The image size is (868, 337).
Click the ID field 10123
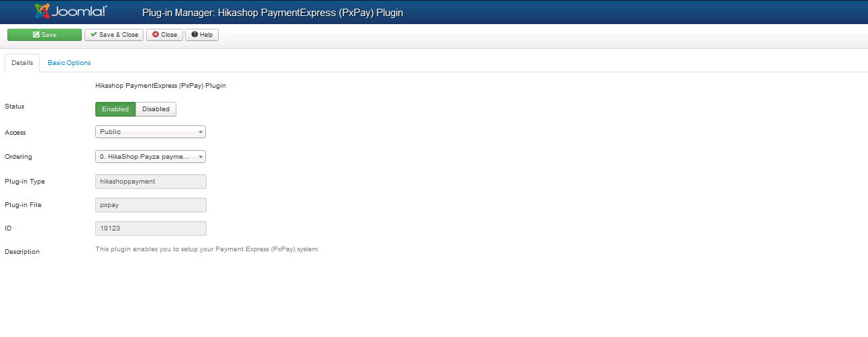point(151,228)
